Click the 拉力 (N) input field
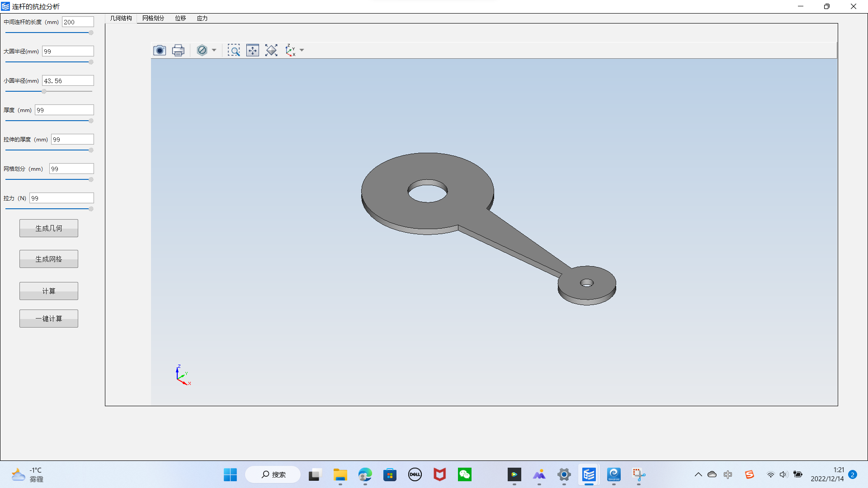The width and height of the screenshot is (868, 488). tap(61, 198)
